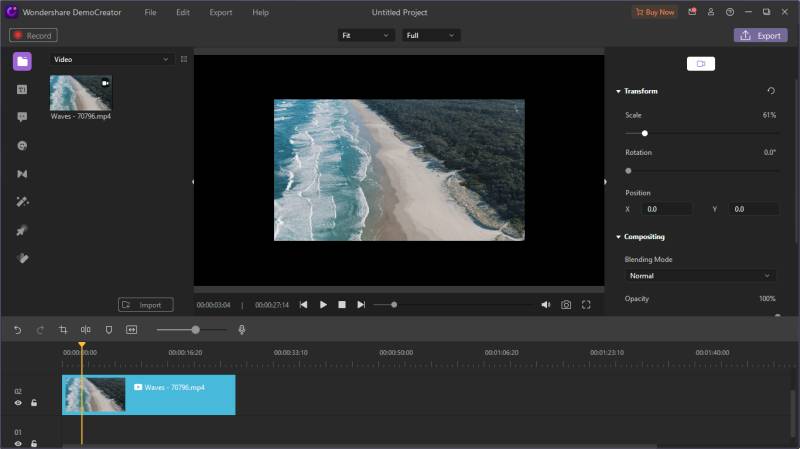Open the Media Library sidebar icon
The image size is (800, 449).
[x=22, y=62]
